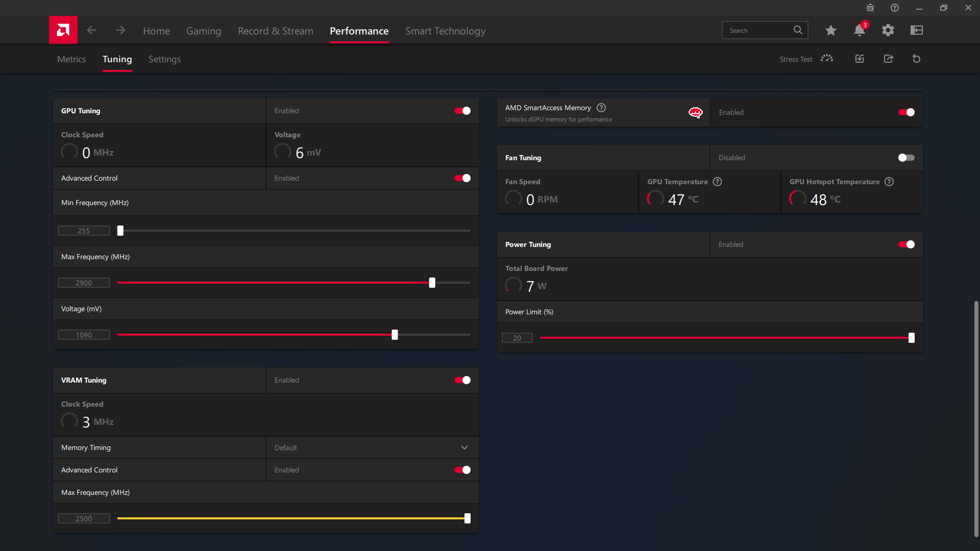This screenshot has width=980, height=551.
Task: Click the Stress Test label
Action: tap(796, 59)
